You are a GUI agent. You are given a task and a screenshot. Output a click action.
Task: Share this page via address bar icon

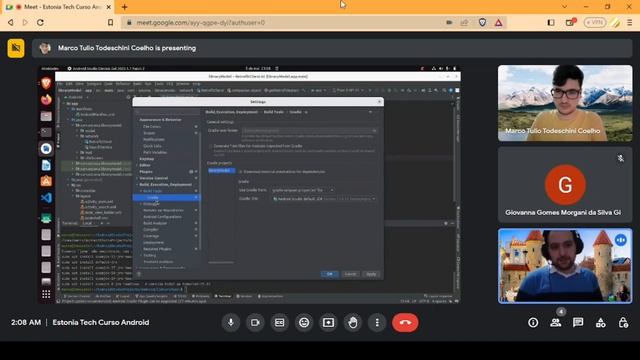[464, 22]
